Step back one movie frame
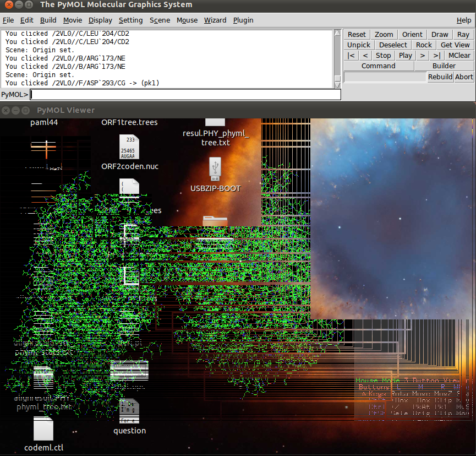Screen dimensions: 476x456 [365, 56]
